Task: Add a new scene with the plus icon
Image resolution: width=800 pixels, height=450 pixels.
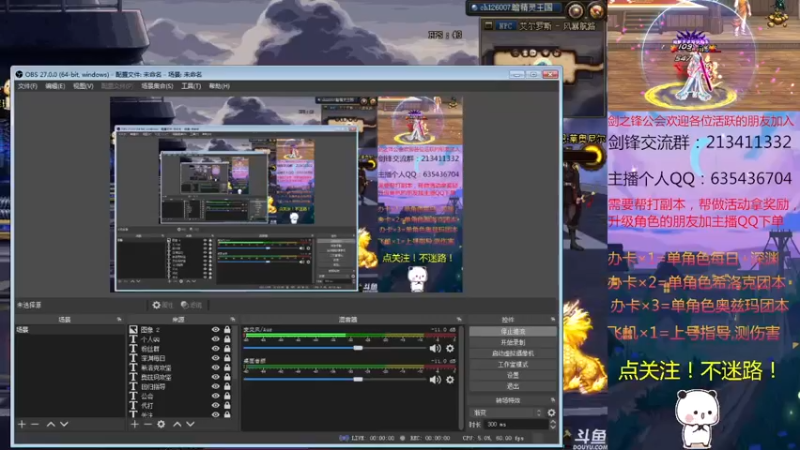Action: [x=21, y=424]
